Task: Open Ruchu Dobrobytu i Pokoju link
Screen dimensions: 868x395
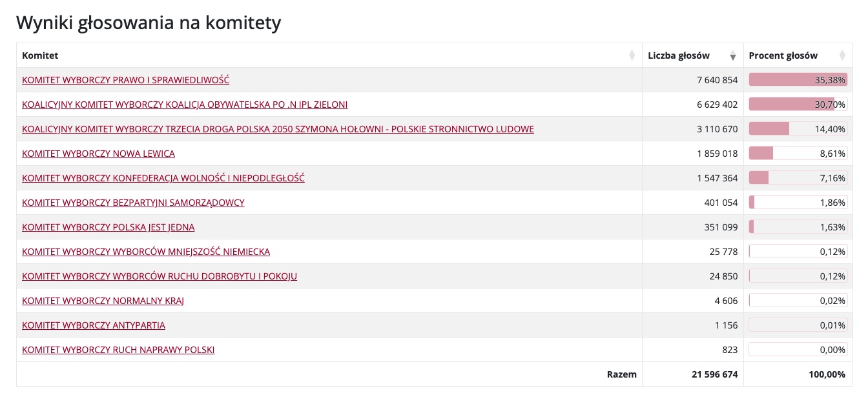Action: [x=160, y=276]
